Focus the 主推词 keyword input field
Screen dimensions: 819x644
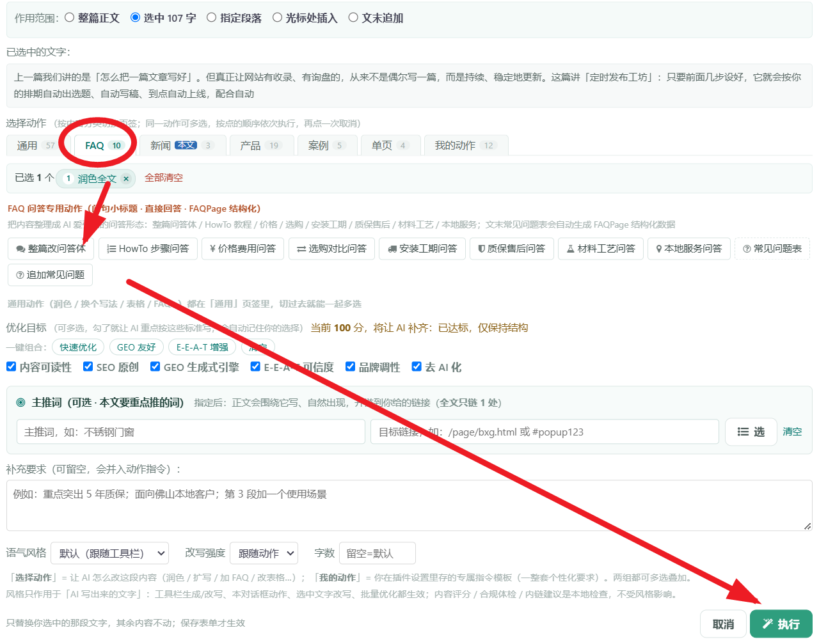point(191,432)
